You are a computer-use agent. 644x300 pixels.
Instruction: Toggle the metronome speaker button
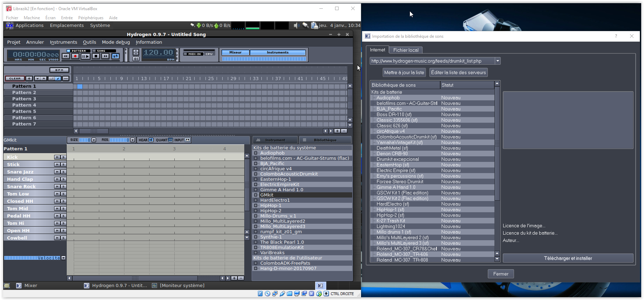pos(136,59)
